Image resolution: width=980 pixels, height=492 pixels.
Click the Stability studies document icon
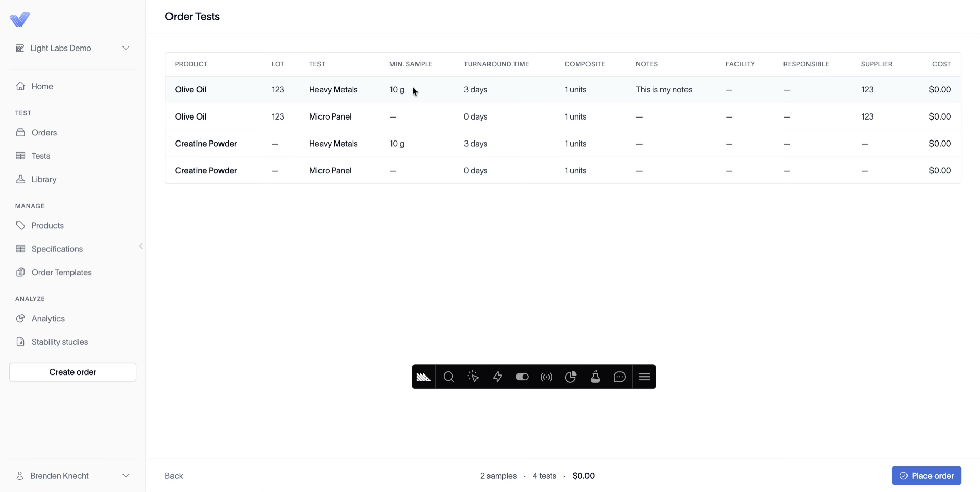point(20,342)
